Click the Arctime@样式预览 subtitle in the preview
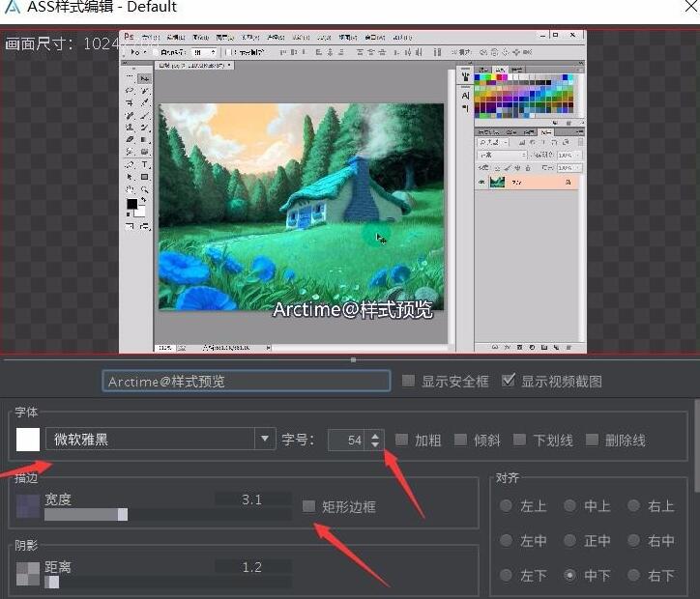 [x=353, y=309]
